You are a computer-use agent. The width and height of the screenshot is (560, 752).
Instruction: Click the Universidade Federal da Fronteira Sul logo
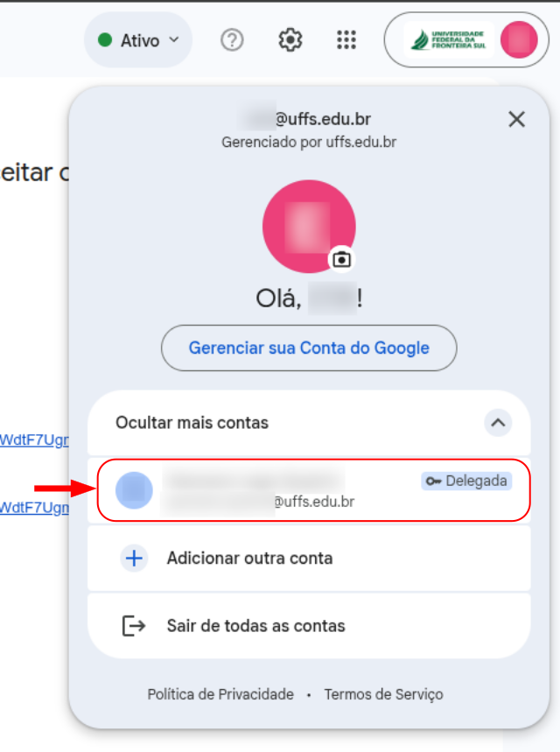coord(448,39)
